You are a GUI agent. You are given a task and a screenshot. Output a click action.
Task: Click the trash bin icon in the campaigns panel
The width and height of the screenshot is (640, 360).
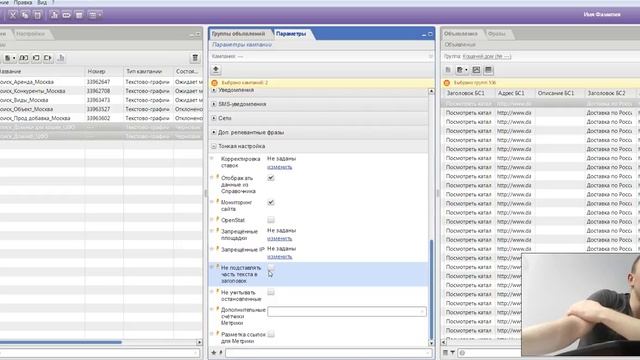pyautogui.click(x=195, y=58)
